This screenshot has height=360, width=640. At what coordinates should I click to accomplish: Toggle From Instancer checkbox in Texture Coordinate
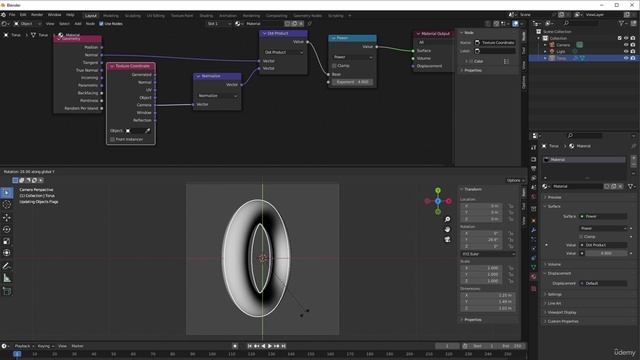coord(112,140)
